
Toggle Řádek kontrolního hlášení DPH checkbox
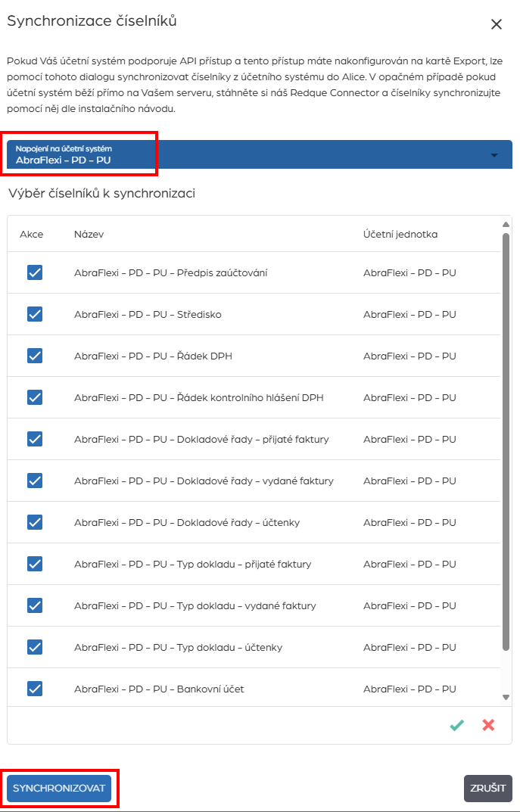click(35, 397)
